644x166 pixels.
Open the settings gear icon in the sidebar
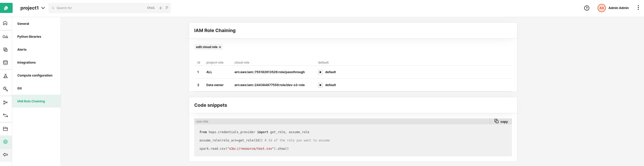5,142
